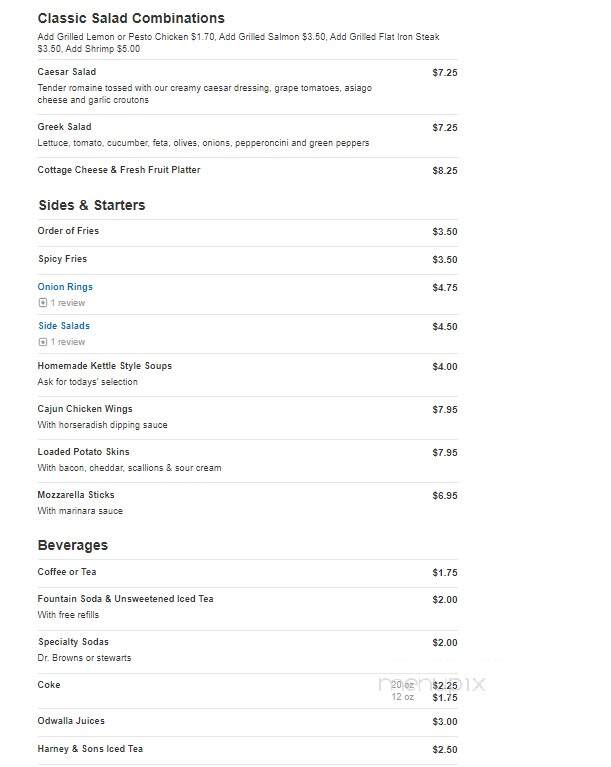Click the Sides & Starters heading
The width and height of the screenshot is (611, 767).
(92, 205)
